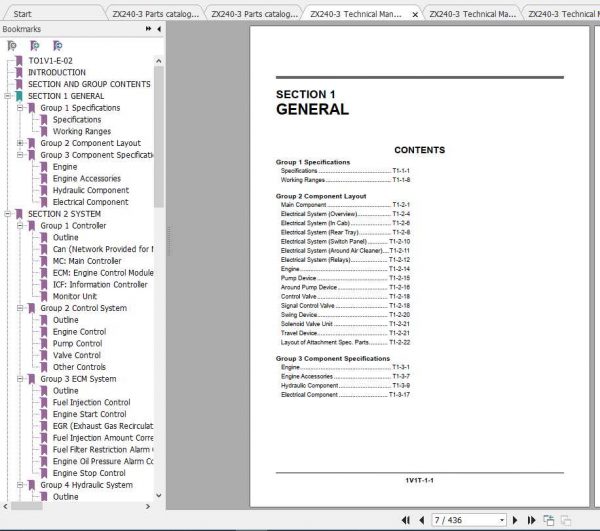Click the second bookmark toolbar icon
Image resolution: width=600 pixels, height=531 pixels.
[x=35, y=46]
